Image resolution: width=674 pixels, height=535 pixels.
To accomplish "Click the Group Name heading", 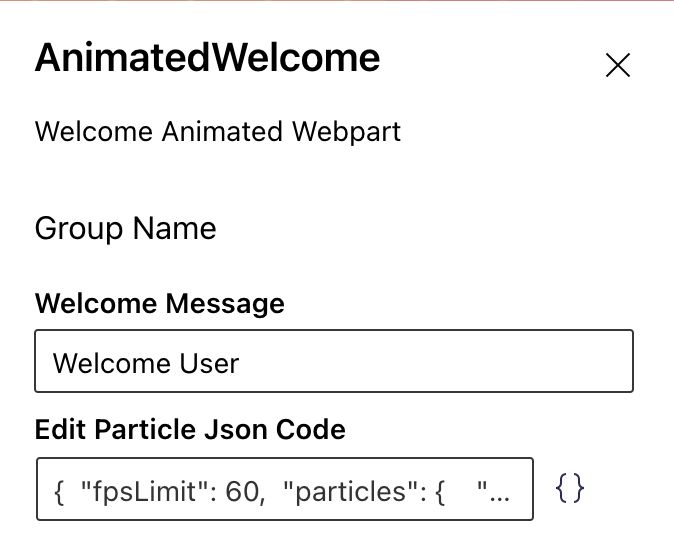I will coord(125,228).
